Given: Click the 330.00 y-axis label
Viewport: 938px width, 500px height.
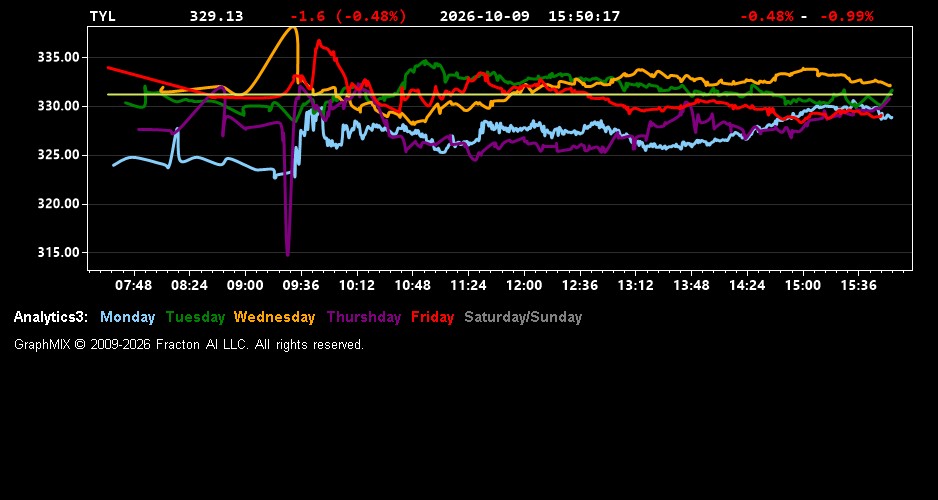Looking at the screenshot, I should pos(59,106).
